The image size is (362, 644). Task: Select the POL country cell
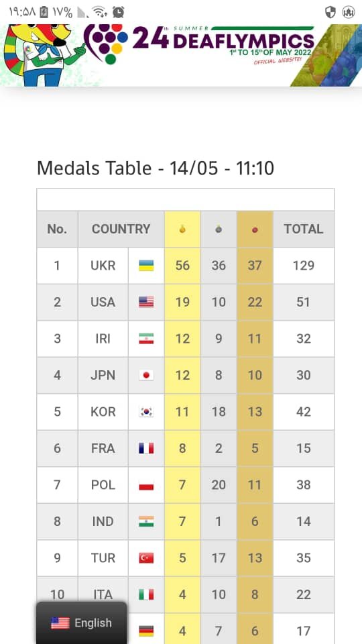[x=103, y=485]
